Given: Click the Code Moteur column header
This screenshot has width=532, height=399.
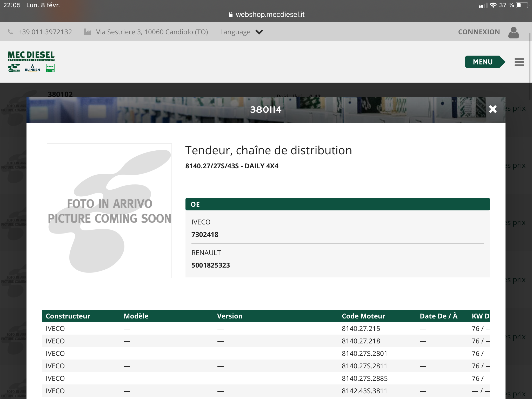Looking at the screenshot, I should click(x=363, y=316).
